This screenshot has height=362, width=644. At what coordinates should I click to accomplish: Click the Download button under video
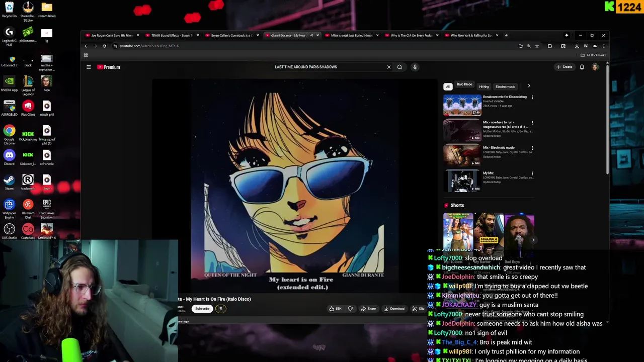394,309
